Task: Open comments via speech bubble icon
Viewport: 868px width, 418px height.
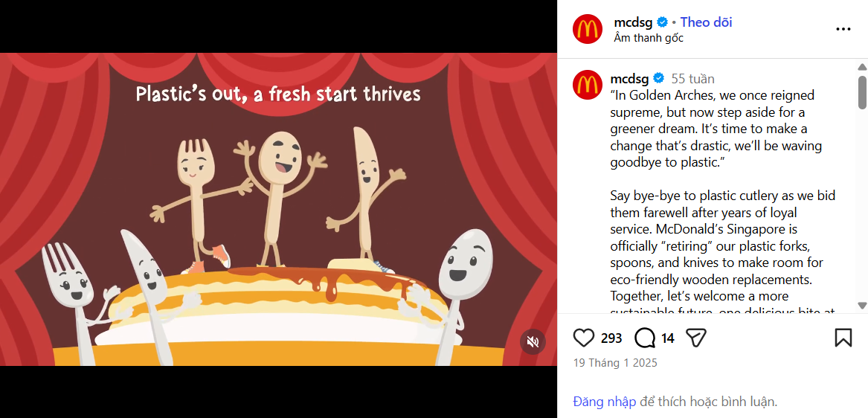Action: tap(645, 337)
